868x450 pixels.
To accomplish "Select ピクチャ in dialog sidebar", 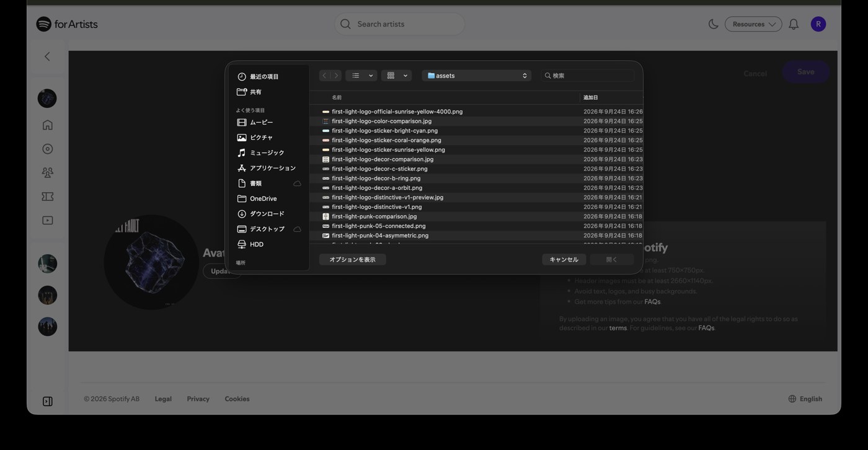I will click(x=269, y=138).
